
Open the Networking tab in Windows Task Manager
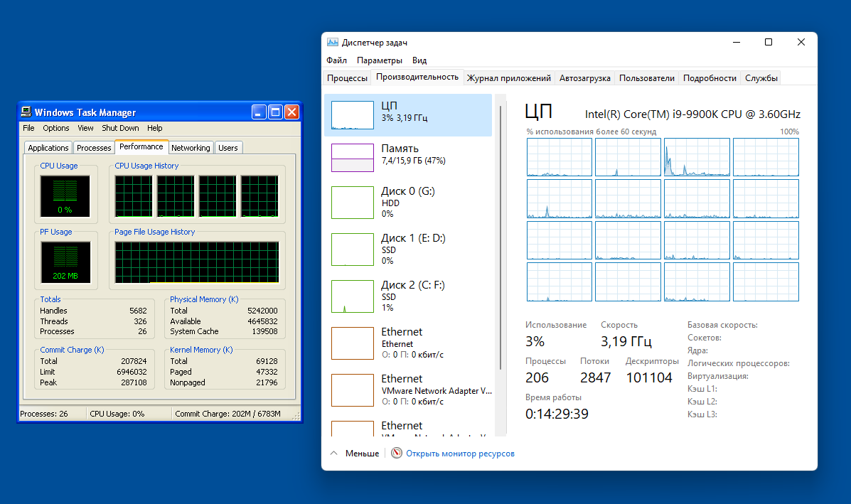click(191, 148)
